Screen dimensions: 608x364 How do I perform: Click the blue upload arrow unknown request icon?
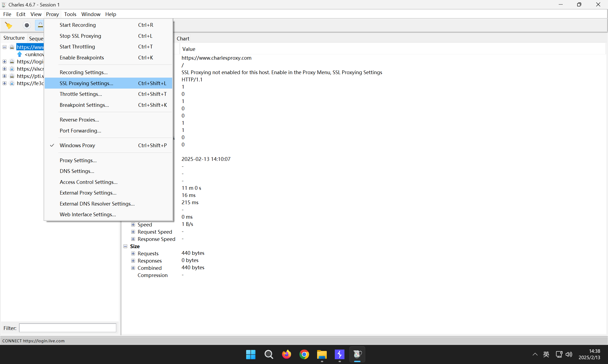point(20,54)
